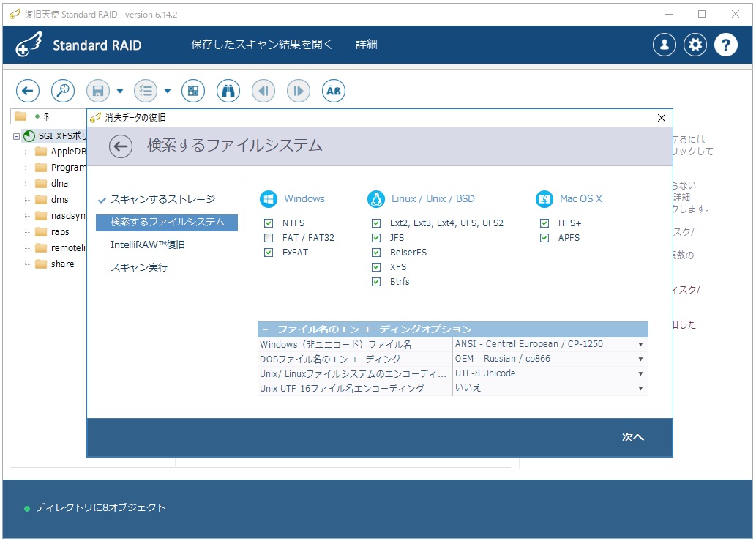This screenshot has width=756, height=541.
Task: Click the Windows heading link
Action: (x=304, y=198)
